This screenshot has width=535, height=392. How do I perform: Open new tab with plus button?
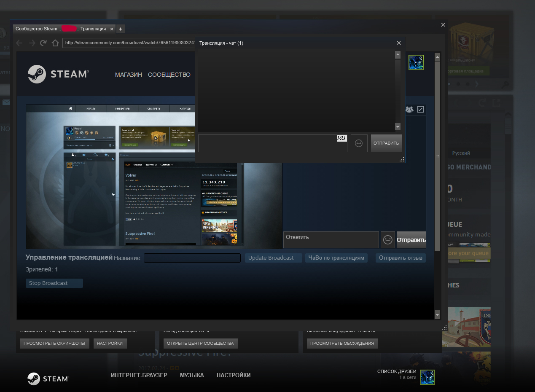[121, 29]
